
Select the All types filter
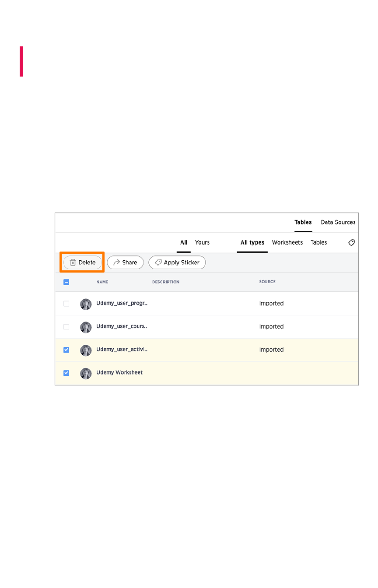point(252,242)
